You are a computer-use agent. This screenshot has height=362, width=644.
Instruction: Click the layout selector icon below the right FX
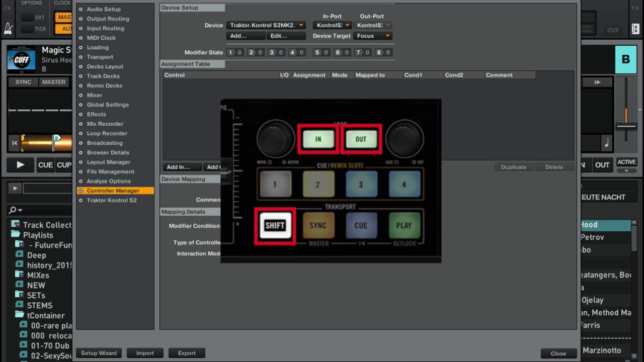[x=635, y=29]
